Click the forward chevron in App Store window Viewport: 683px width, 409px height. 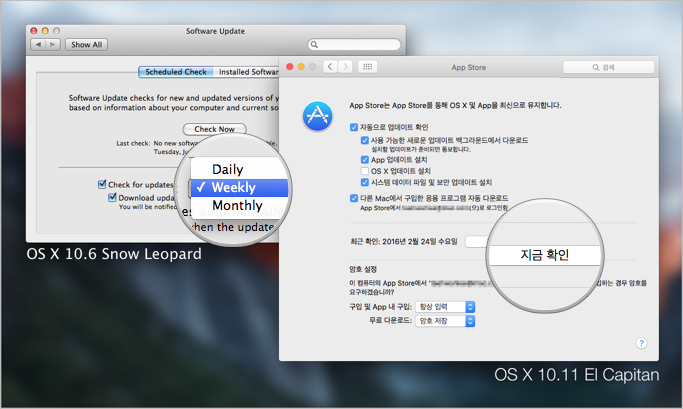pos(345,67)
